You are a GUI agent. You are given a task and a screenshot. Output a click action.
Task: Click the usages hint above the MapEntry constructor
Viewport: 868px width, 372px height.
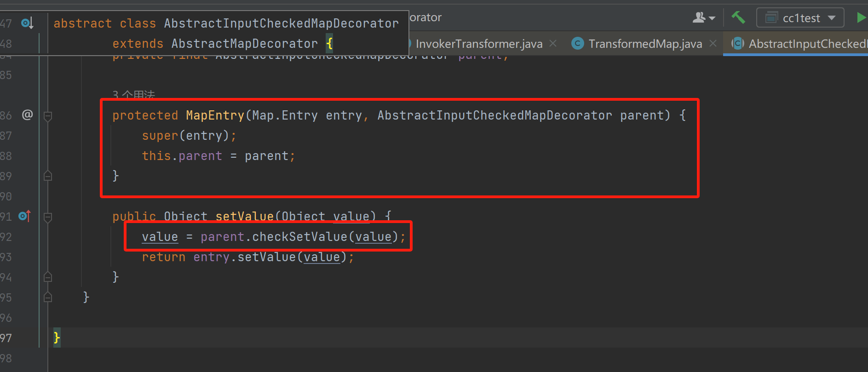coord(133,95)
